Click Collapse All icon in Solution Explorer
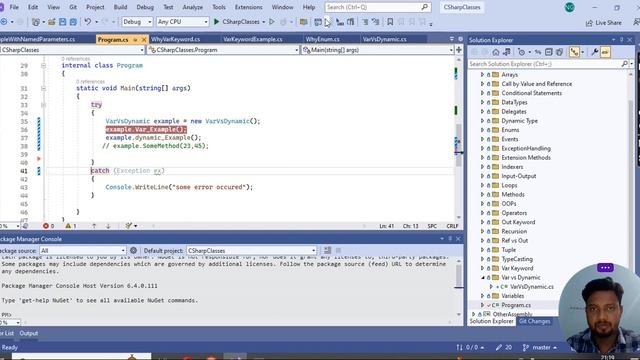The height and width of the screenshot is (360, 640). point(549,52)
